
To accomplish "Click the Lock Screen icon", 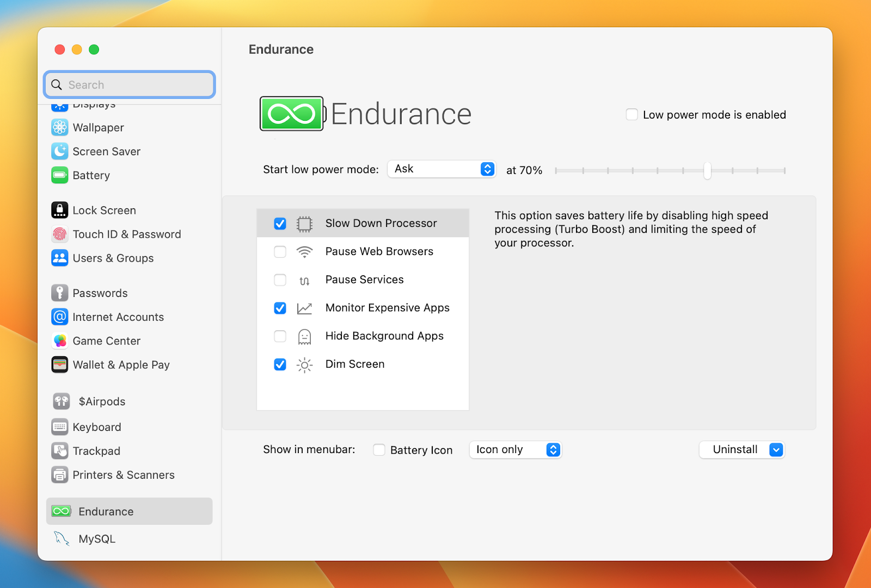I will [60, 210].
